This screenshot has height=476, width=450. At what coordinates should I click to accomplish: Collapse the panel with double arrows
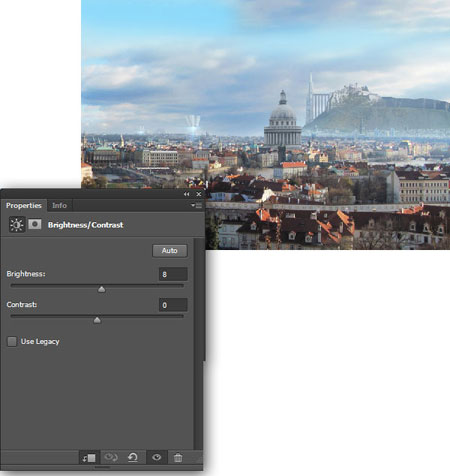pos(186,194)
